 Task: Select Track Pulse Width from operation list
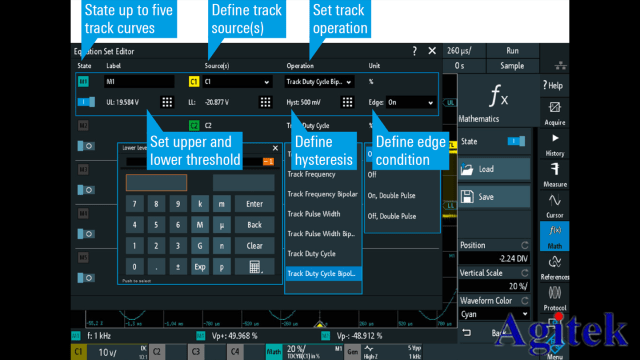click(314, 214)
